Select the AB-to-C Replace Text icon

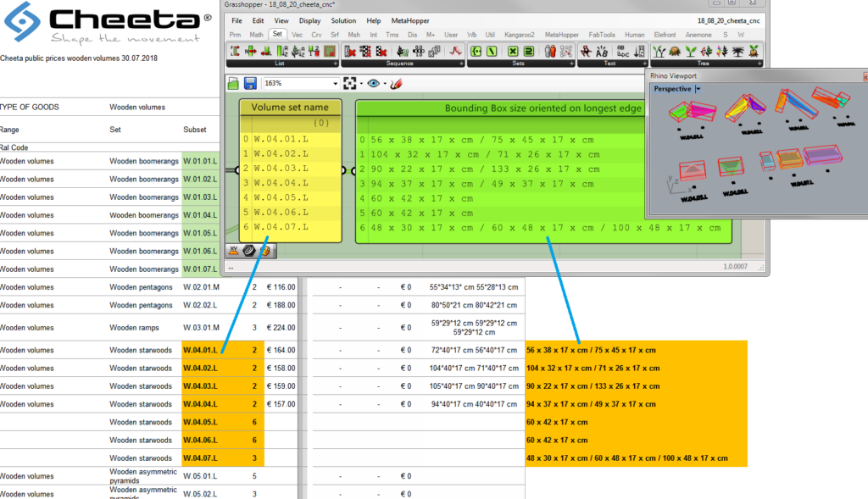click(x=623, y=52)
